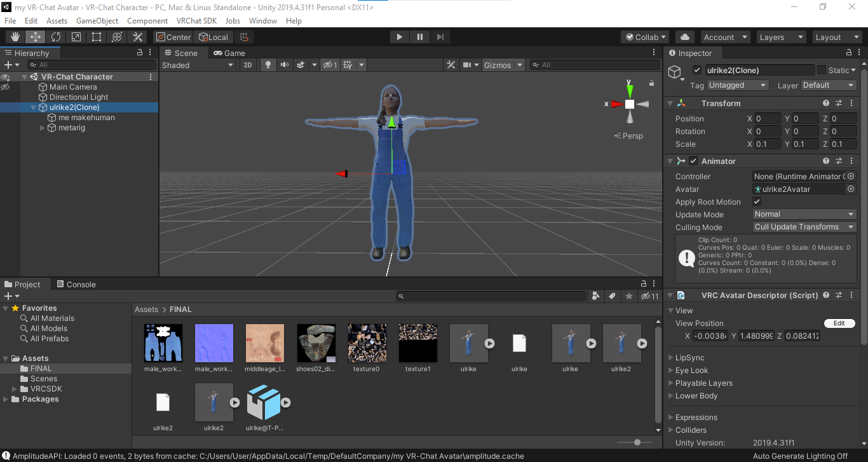Screen dimensions: 868x462
Task: Select the Scale tool
Action: coord(76,37)
